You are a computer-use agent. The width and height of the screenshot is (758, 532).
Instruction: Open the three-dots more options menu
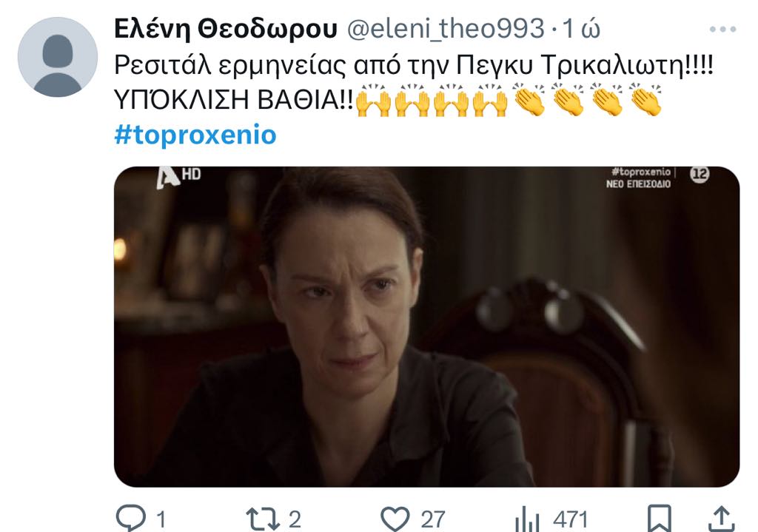(x=722, y=30)
